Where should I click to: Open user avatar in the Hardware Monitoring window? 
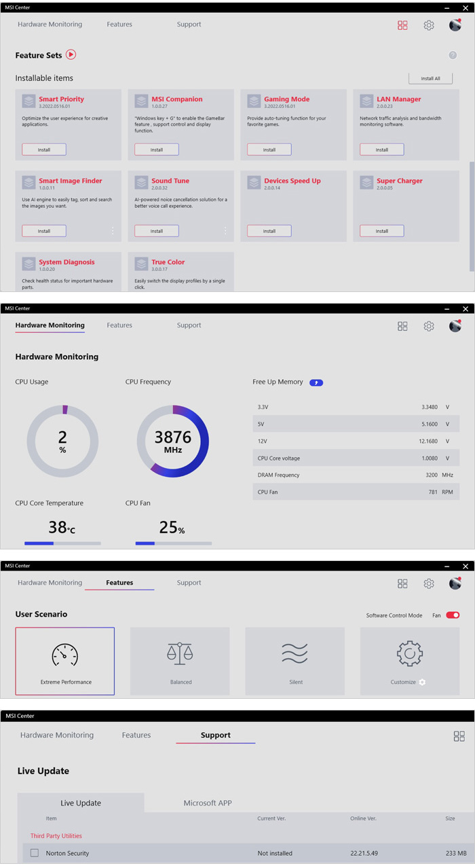(455, 325)
